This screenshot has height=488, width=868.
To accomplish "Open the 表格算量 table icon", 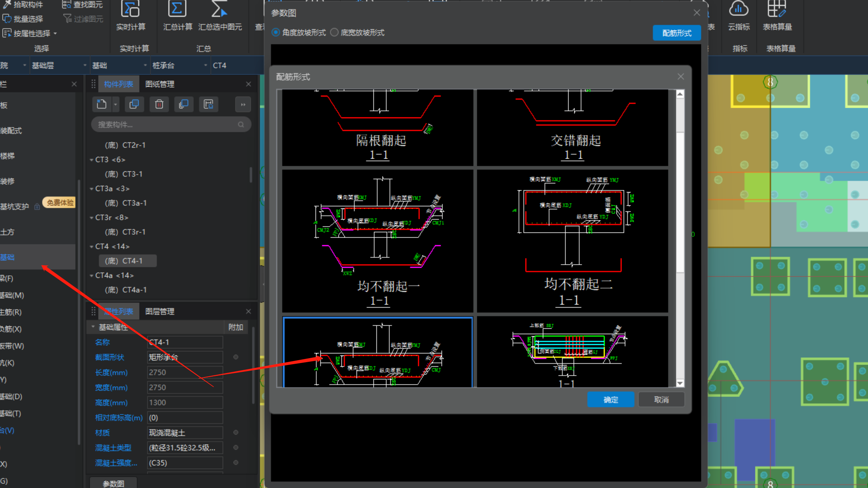I will [777, 9].
